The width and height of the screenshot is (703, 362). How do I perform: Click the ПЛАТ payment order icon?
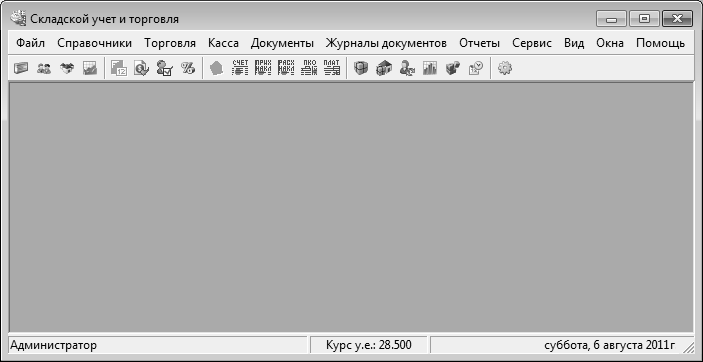pos(332,68)
